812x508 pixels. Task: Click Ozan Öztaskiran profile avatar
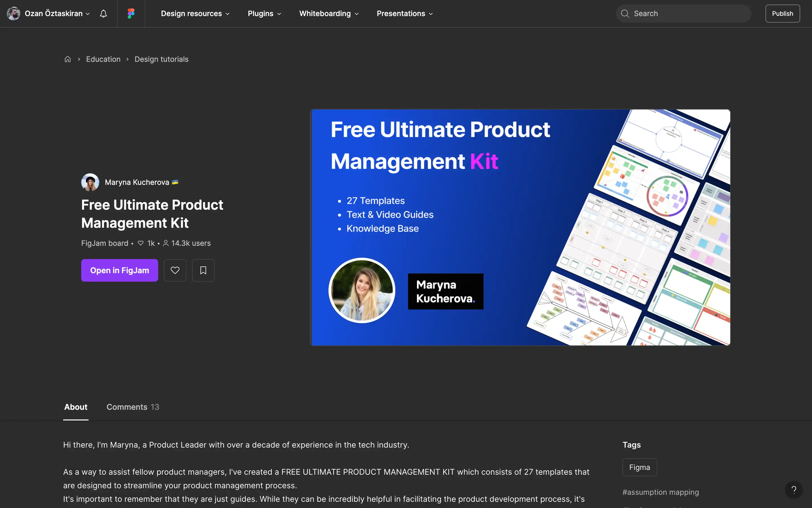point(14,14)
